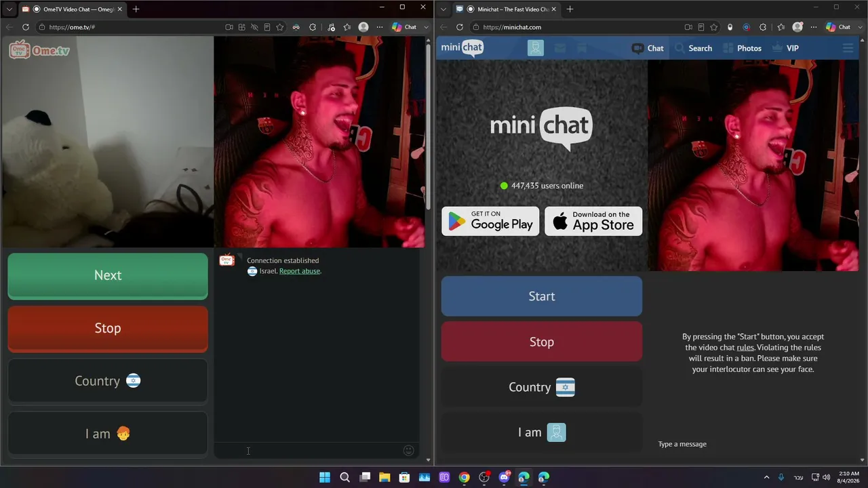Image resolution: width=868 pixels, height=488 pixels.
Task: Open extensions menu in the minichat browser window
Action: tap(763, 27)
